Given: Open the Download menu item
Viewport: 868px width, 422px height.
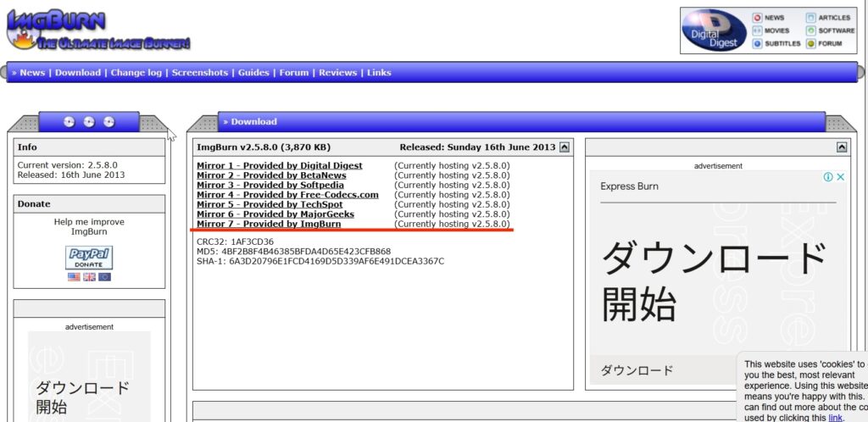Looking at the screenshot, I should coord(78,73).
